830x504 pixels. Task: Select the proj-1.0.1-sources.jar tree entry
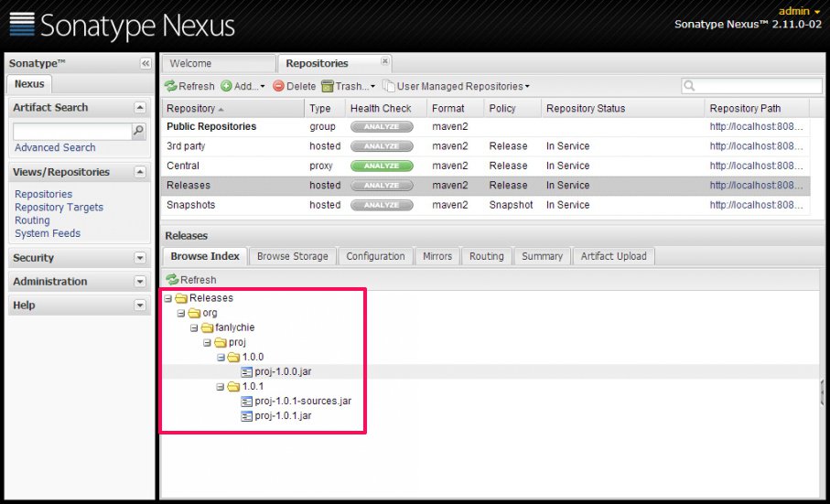coord(303,402)
